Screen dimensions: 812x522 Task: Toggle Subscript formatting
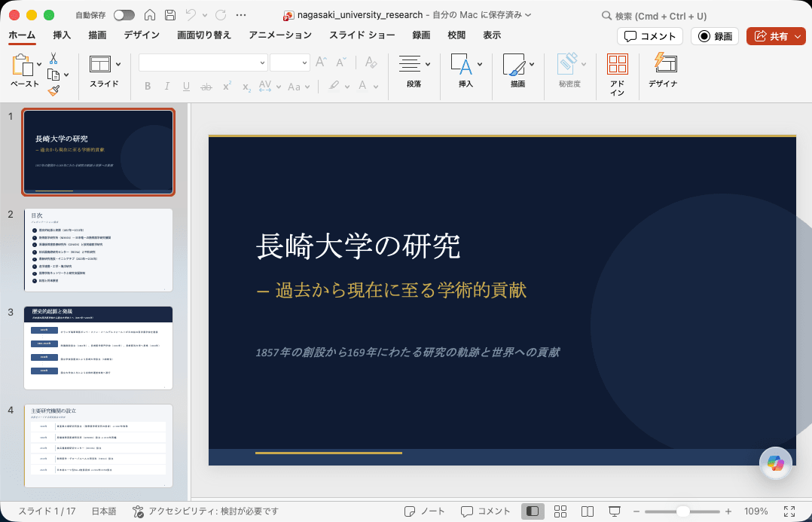pyautogui.click(x=246, y=87)
